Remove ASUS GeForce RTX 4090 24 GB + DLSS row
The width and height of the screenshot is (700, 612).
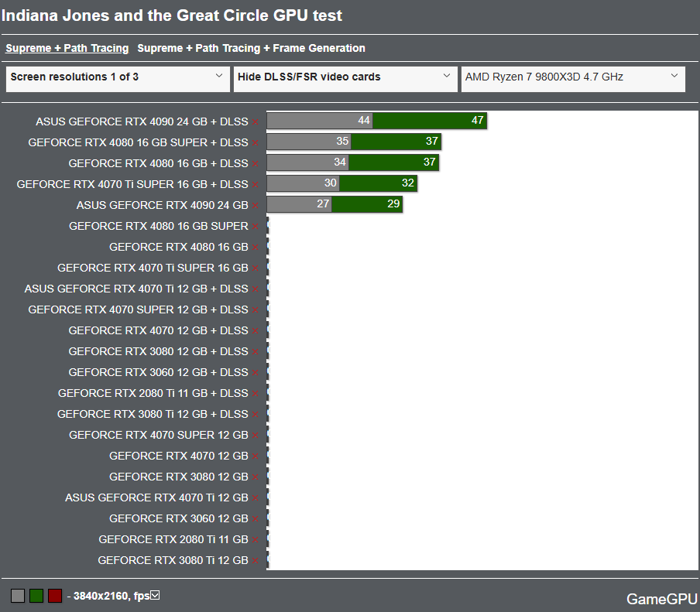[256, 122]
